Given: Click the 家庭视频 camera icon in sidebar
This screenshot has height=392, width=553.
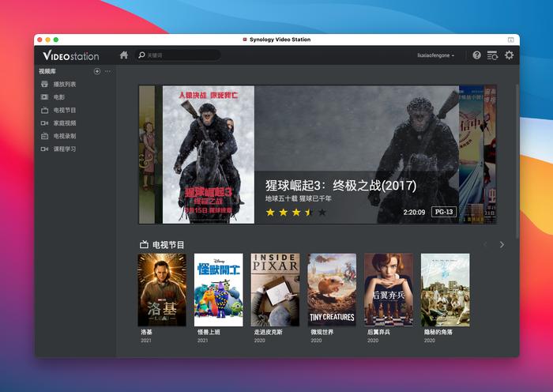Looking at the screenshot, I should [x=44, y=122].
